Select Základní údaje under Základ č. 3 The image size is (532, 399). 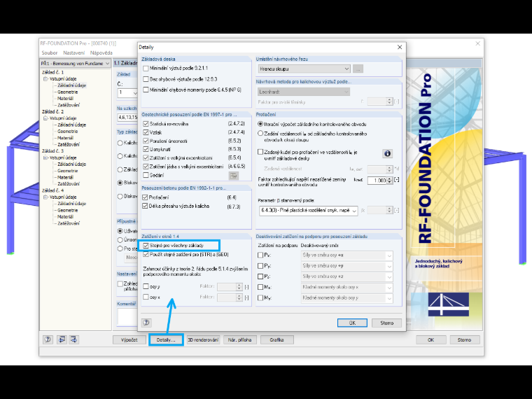71,164
